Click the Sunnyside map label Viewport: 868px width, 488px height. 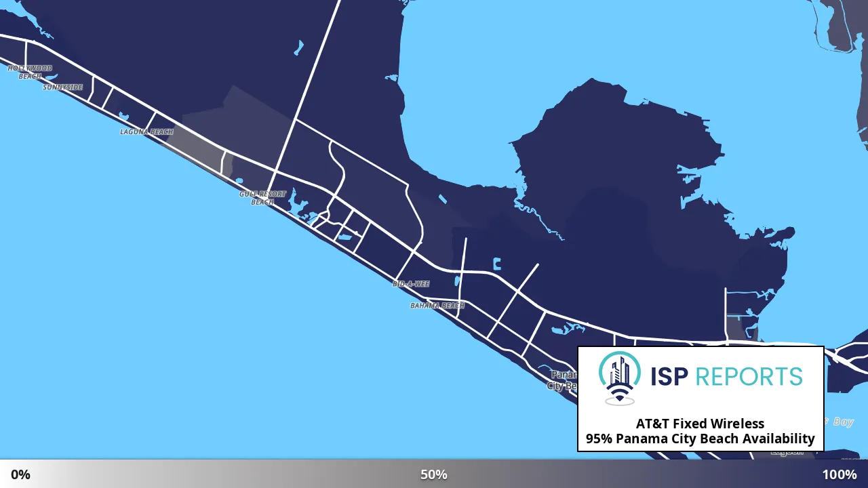coord(62,87)
